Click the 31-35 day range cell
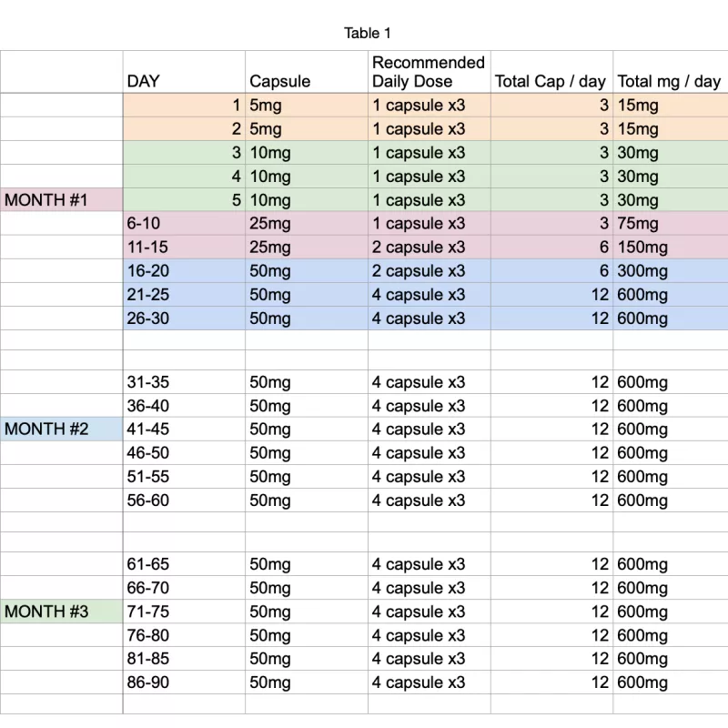Screen dimensions: 728x728 coord(184,382)
